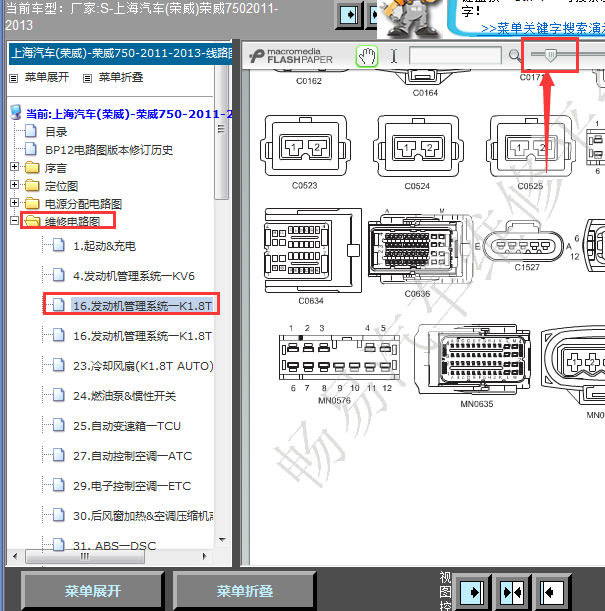
Task: Select the hand pan tool in FlashPaper
Action: [x=368, y=56]
